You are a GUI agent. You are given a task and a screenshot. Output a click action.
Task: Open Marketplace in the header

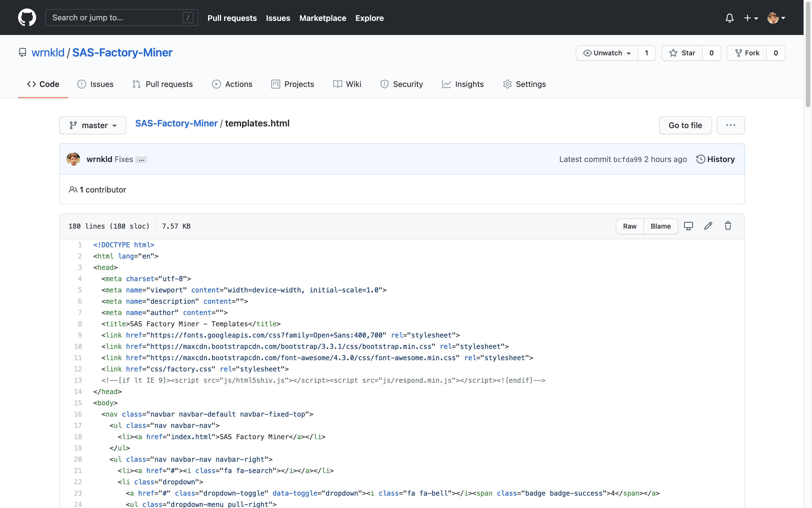(x=323, y=18)
